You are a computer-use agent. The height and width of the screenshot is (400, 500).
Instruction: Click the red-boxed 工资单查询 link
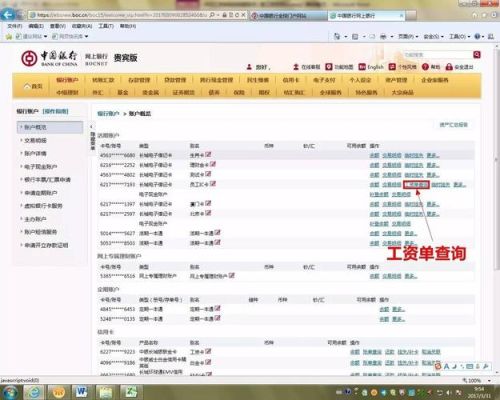coord(416,185)
